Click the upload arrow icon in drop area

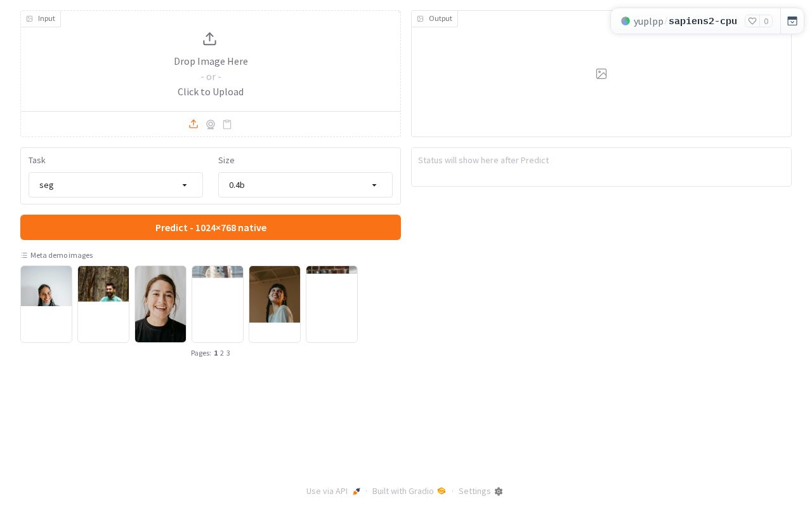pos(210,39)
